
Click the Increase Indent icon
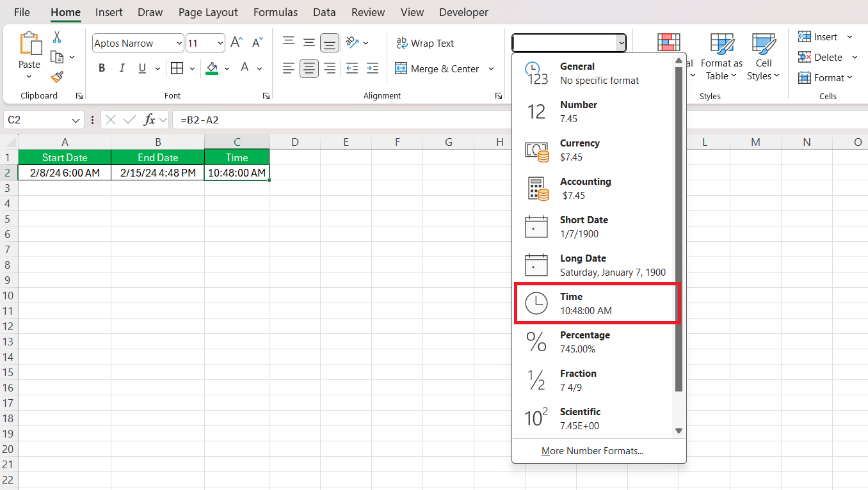tap(373, 68)
